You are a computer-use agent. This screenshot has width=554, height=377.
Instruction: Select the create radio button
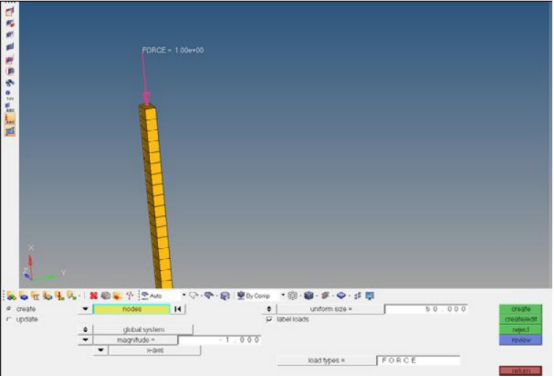[9, 309]
